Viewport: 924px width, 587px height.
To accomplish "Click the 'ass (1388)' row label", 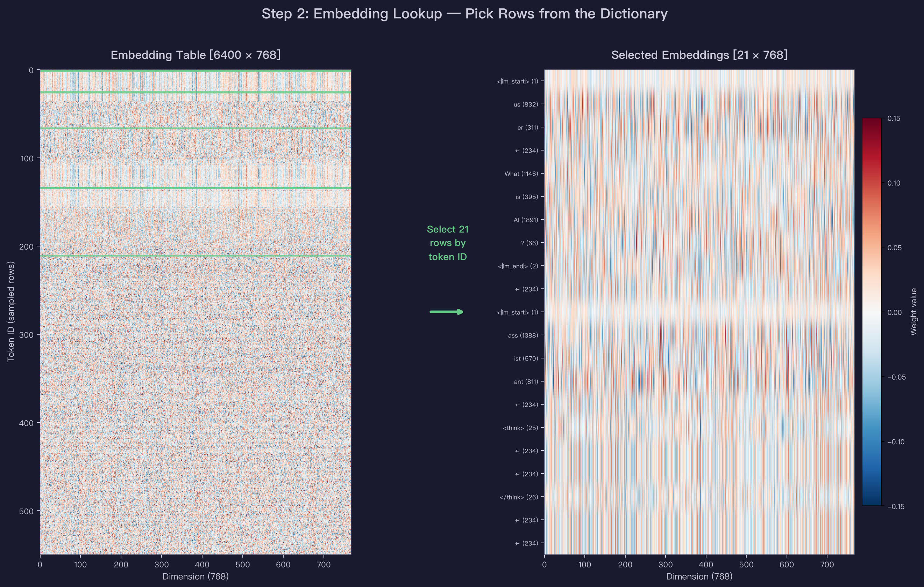I will 523,335.
